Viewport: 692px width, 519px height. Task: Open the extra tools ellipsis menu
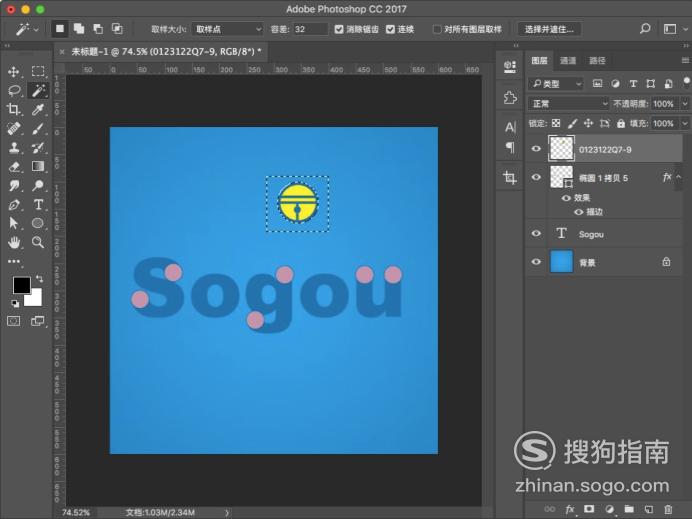(x=14, y=261)
